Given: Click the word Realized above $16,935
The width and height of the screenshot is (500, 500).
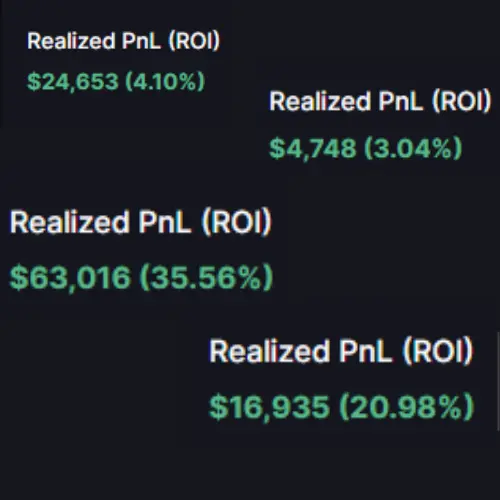Looking at the screenshot, I should point(269,351).
